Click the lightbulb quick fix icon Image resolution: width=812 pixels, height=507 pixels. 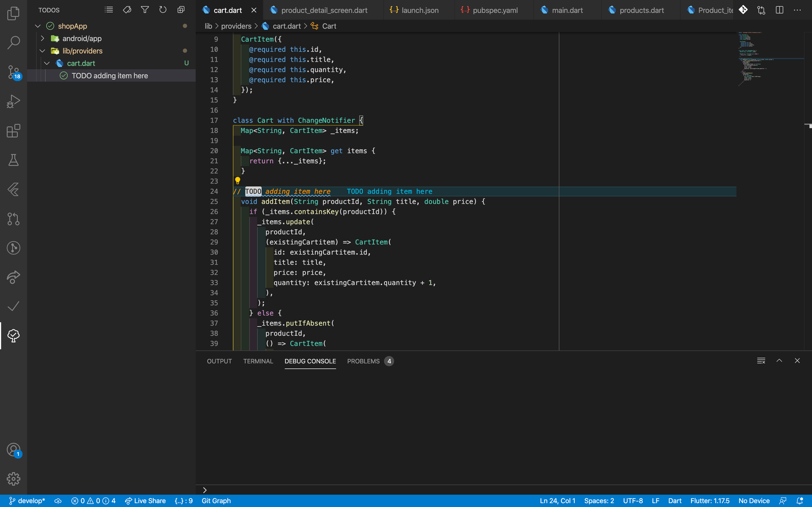coord(237,181)
